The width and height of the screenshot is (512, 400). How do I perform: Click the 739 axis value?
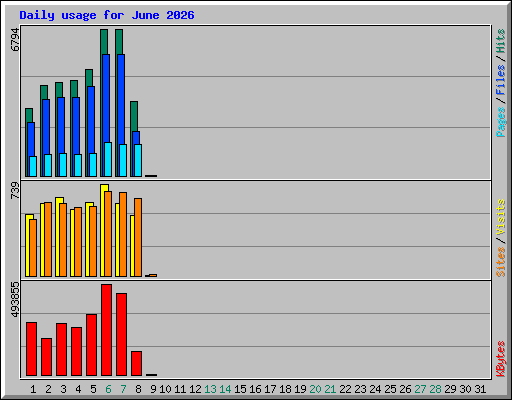click(15, 190)
